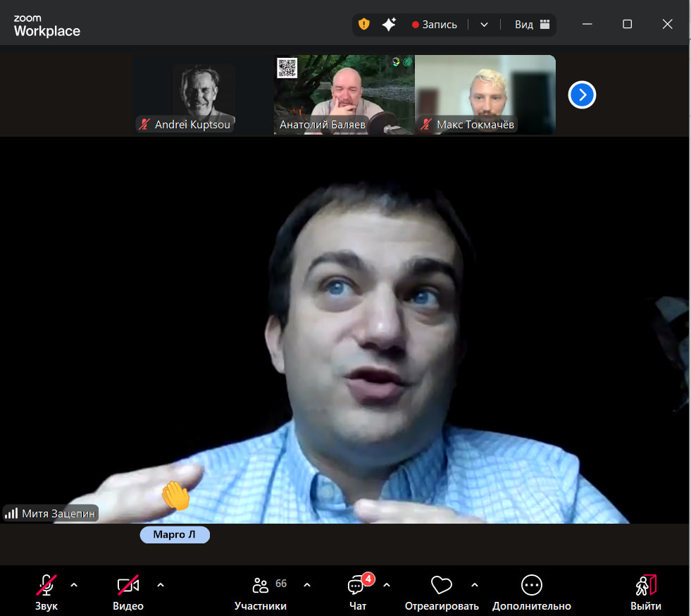Show next participants with blue arrow
The image size is (691, 616).
point(582,94)
